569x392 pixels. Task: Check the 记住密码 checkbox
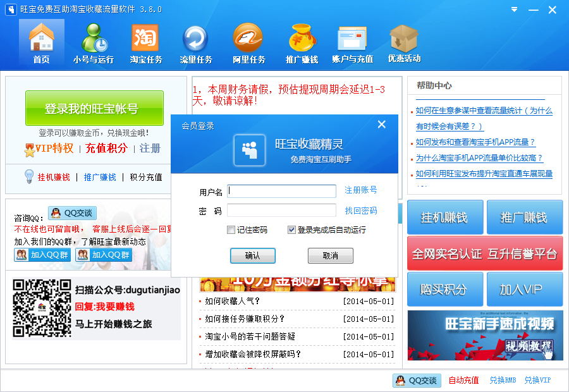click(231, 230)
